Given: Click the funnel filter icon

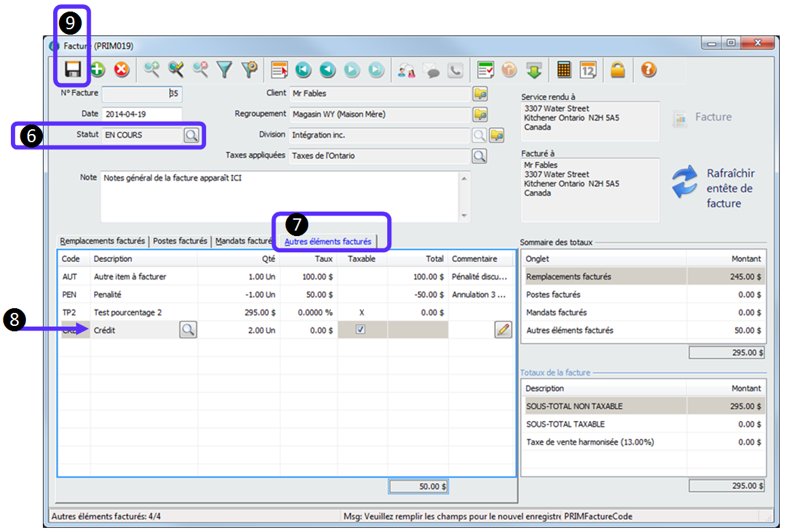Looking at the screenshot, I should pyautogui.click(x=224, y=69).
